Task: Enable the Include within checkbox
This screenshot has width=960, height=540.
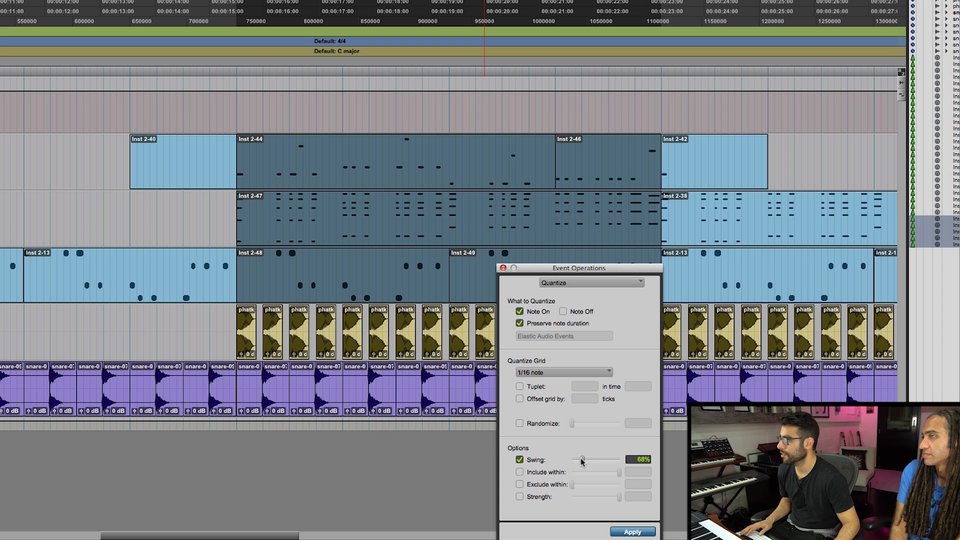Action: 519,472
